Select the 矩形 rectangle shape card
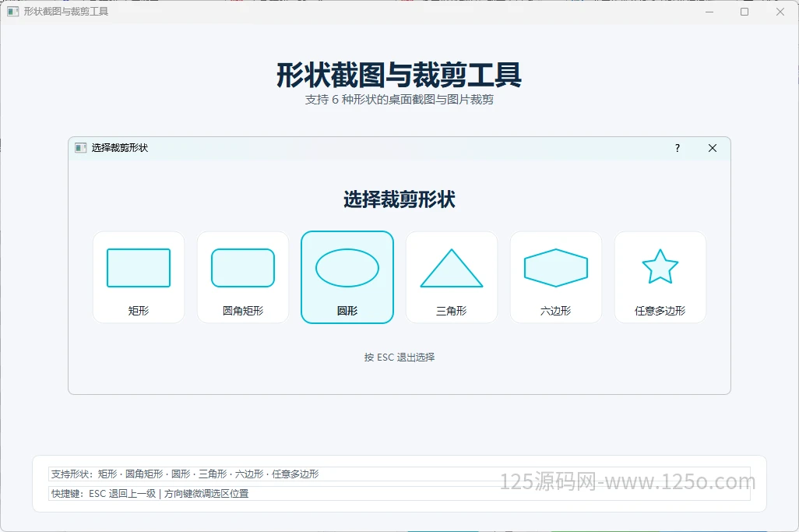This screenshot has width=799, height=532. (139, 277)
